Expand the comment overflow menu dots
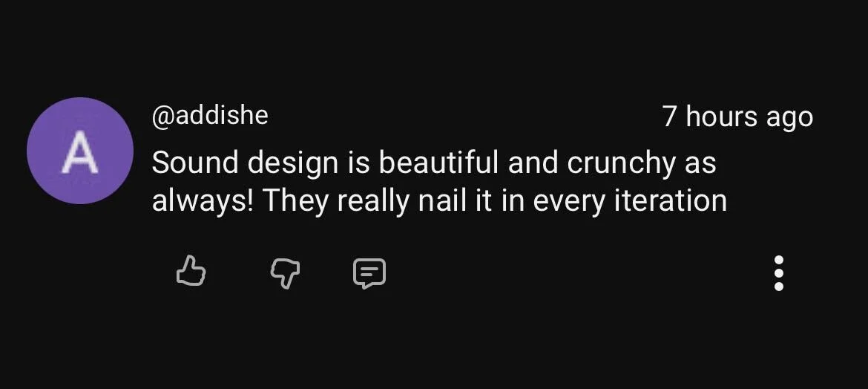This screenshot has width=868, height=389. point(779,273)
